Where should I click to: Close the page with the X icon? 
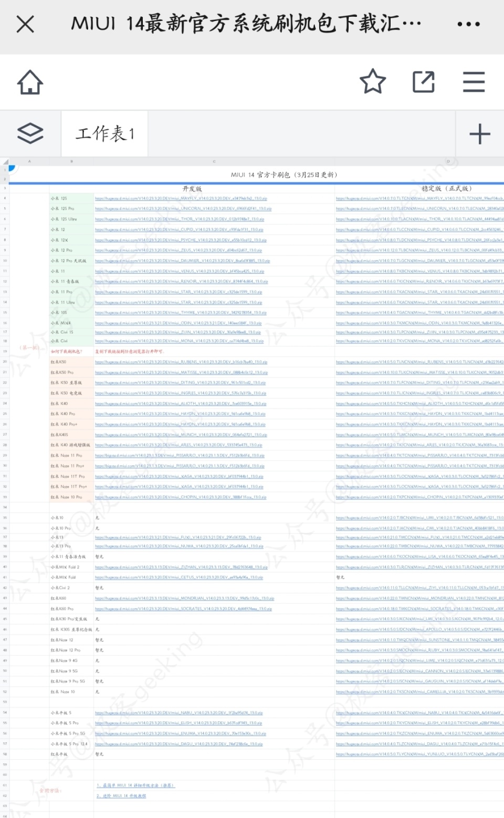[25, 24]
